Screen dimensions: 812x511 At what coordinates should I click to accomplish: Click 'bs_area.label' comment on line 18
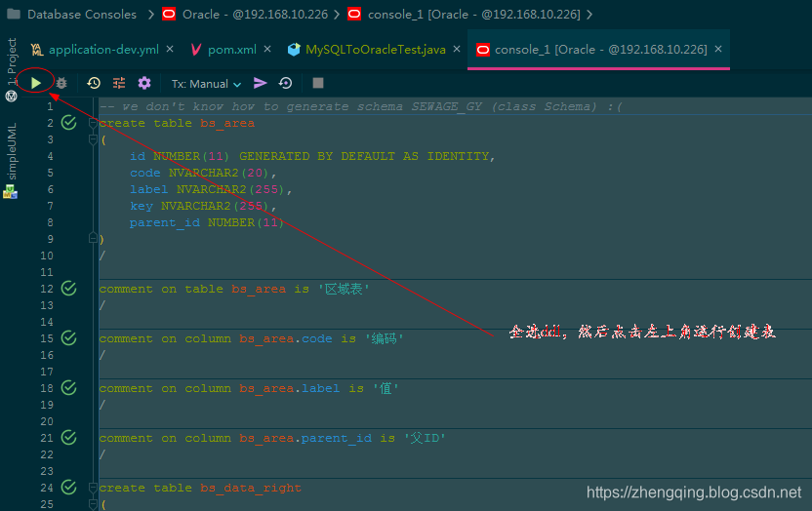coord(290,388)
